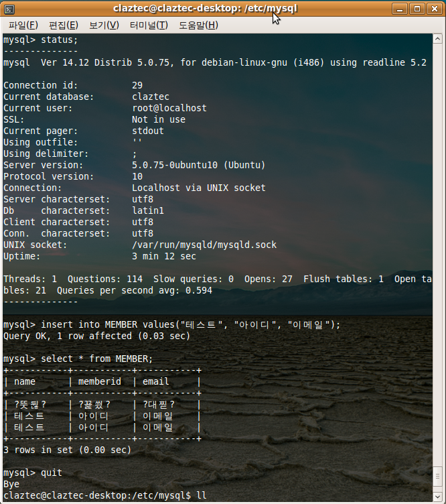The width and height of the screenshot is (446, 504).
Task: Click the 'mysql> quit' line
Action: click(x=32, y=472)
